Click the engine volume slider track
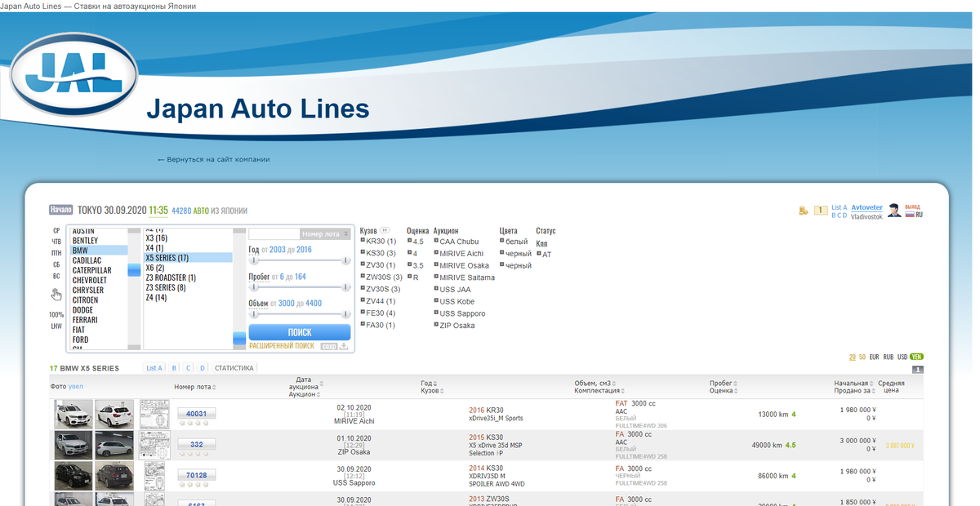This screenshot has width=980, height=506. tap(300, 313)
